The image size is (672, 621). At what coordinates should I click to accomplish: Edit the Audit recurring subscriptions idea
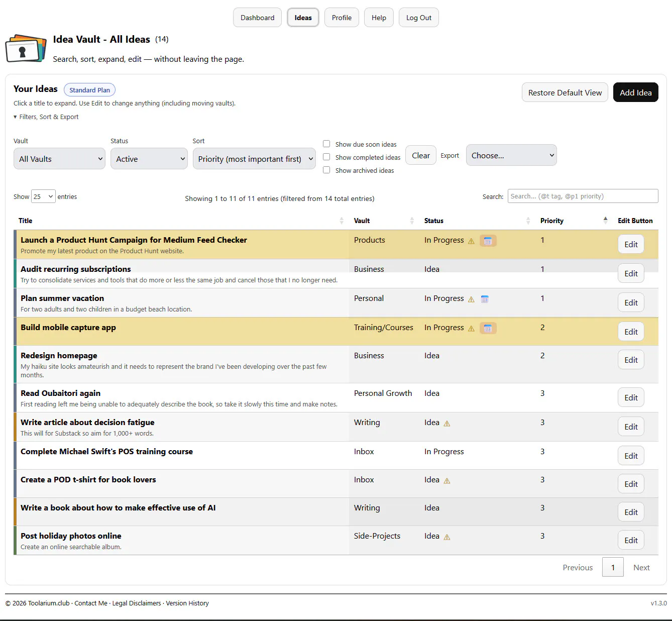tap(631, 273)
